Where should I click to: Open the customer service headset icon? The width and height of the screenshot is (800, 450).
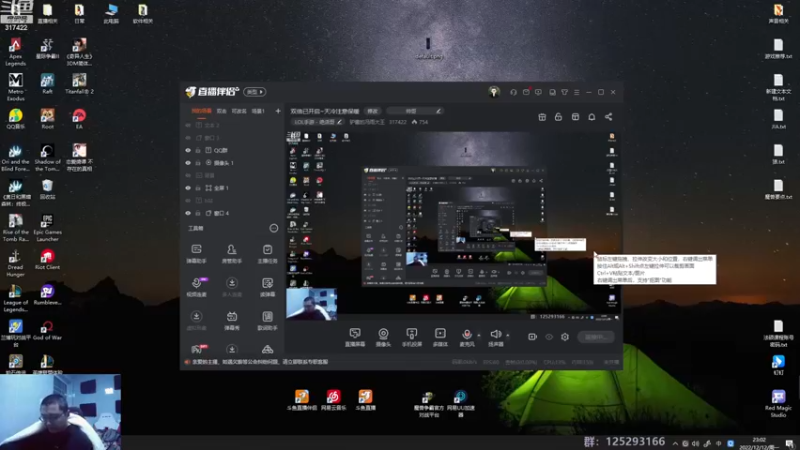[x=513, y=92]
